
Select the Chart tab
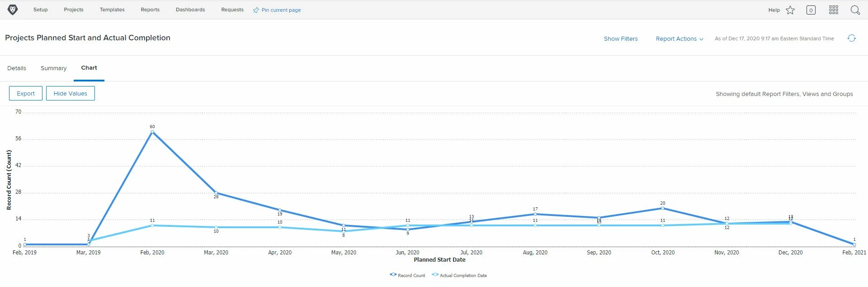pos(89,67)
